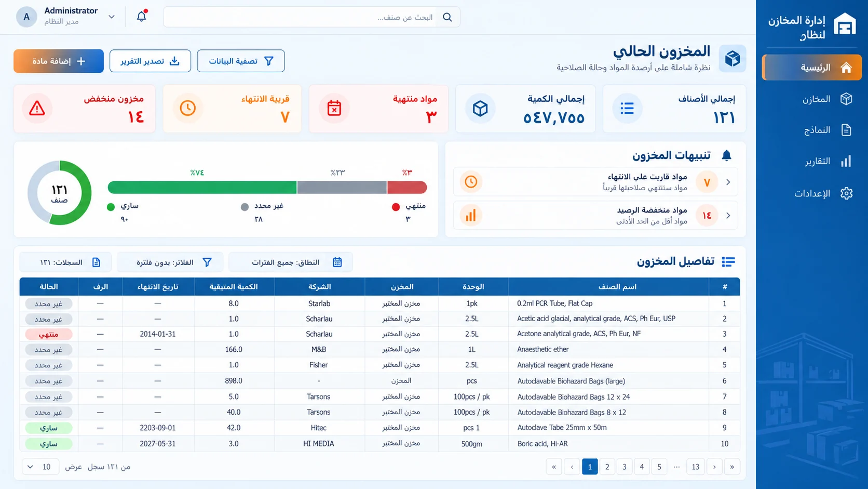The width and height of the screenshot is (868, 489).
Task: Click the 2203-09-01 expiry date cell
Action: click(x=158, y=428)
